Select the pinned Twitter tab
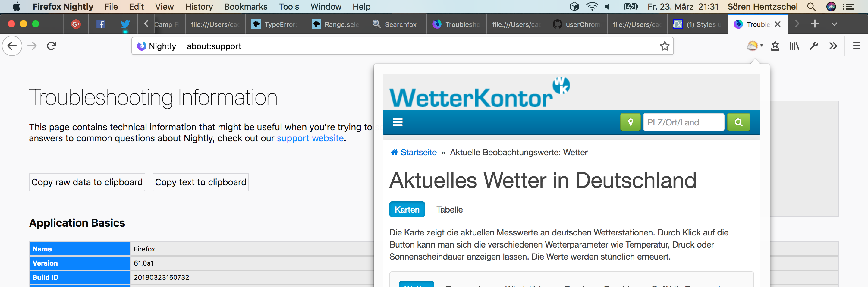Image resolution: width=868 pixels, height=287 pixels. coord(125,24)
